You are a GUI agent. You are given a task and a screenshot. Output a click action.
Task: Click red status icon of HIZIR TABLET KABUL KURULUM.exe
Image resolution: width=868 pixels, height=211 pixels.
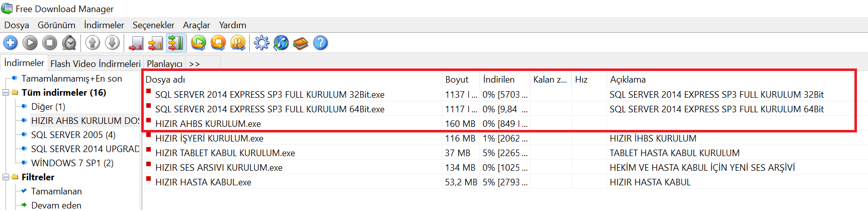click(x=149, y=150)
